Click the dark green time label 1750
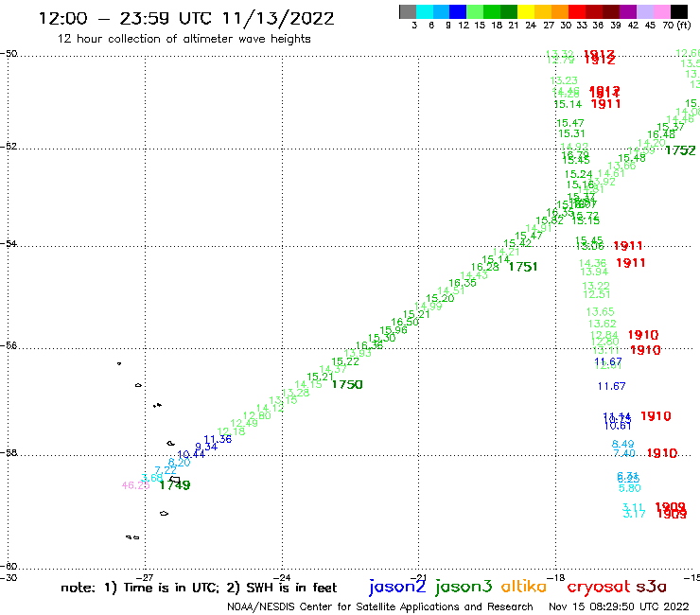700x615 pixels. click(x=347, y=384)
